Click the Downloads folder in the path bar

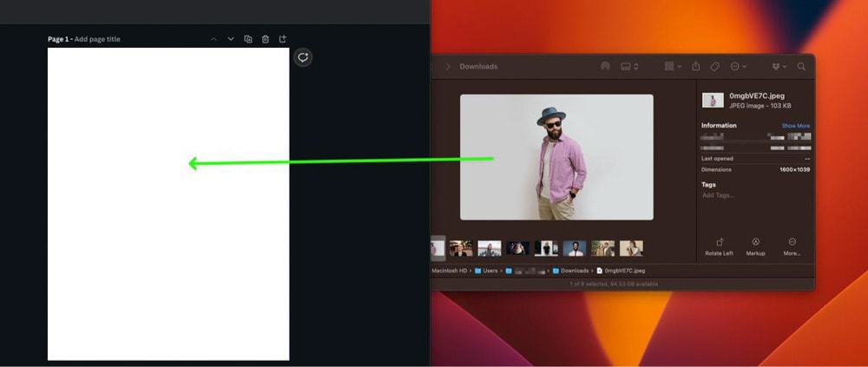[x=571, y=272]
